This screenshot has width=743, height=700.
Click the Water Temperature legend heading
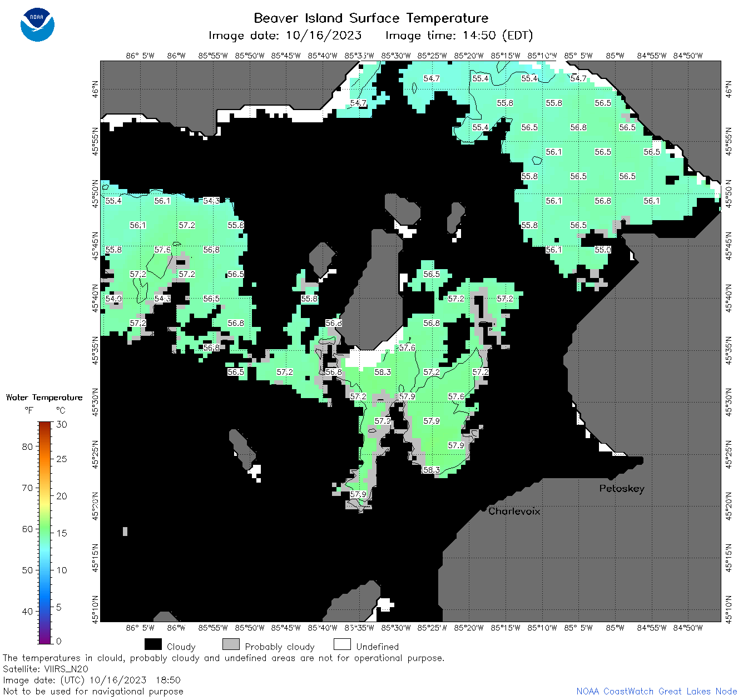[44, 398]
